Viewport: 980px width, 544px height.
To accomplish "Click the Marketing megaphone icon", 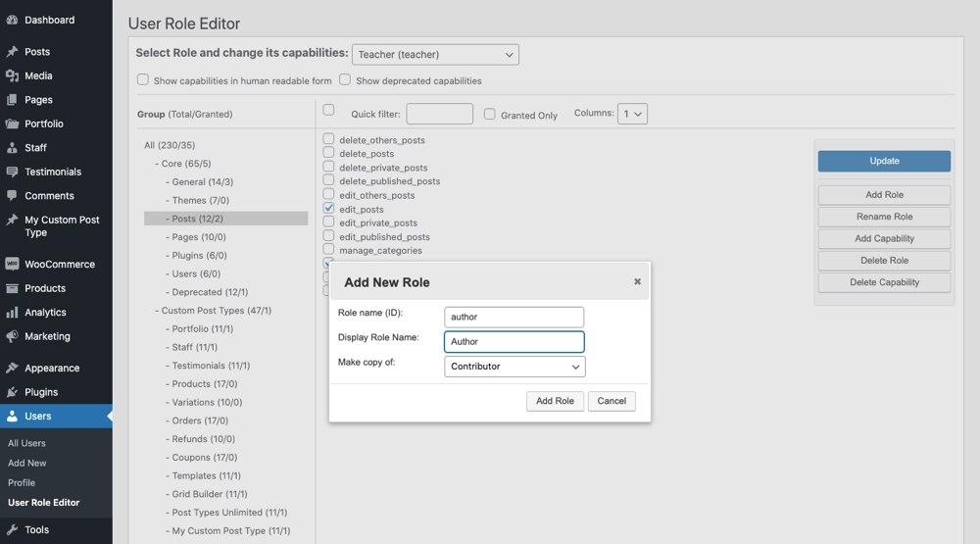I will (x=12, y=336).
